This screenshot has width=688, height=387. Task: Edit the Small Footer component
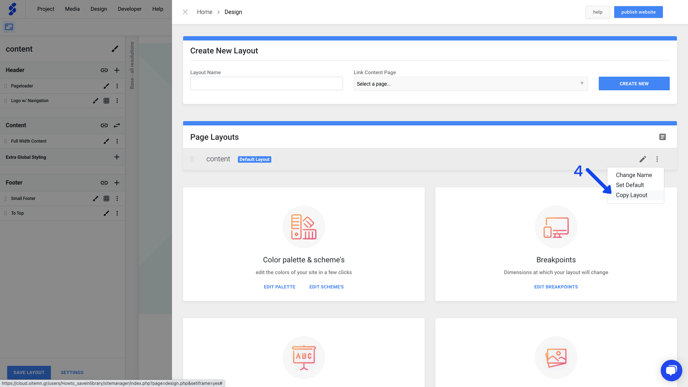(96, 198)
